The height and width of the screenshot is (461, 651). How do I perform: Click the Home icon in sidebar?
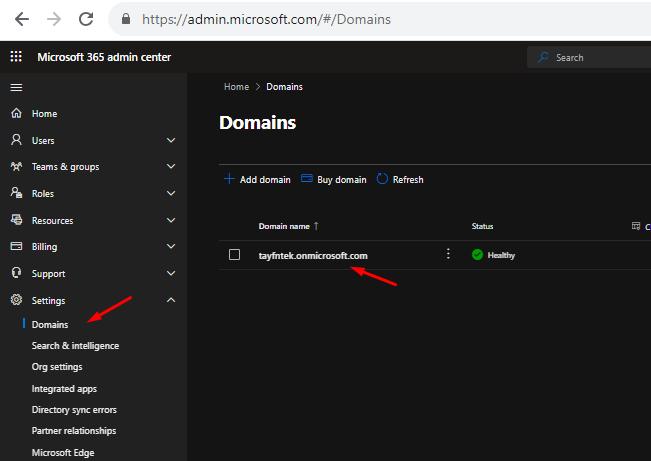tap(16, 114)
